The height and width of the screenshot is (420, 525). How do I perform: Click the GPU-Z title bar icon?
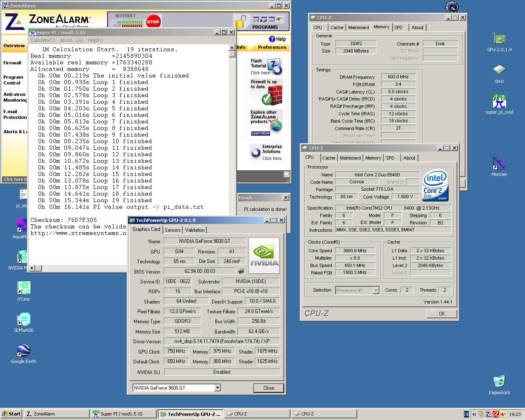pyautogui.click(x=132, y=220)
